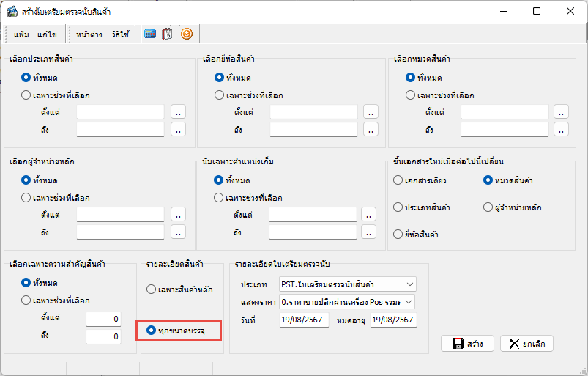Select 'เฉพาะสินค้าหลัก' radio option
588x376 pixels.
pos(151,290)
